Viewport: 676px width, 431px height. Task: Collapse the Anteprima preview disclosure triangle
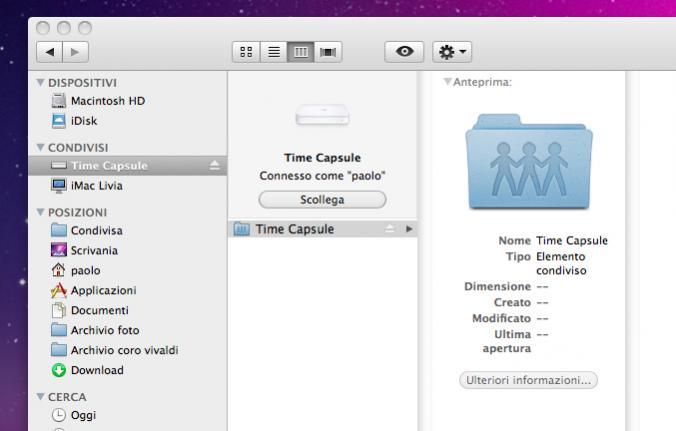tap(448, 81)
